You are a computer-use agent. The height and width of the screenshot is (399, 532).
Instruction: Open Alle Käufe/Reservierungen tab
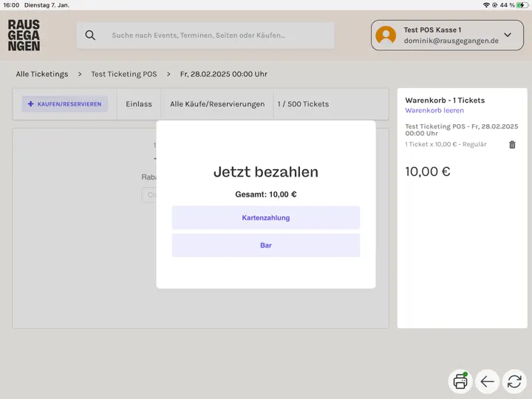217,104
